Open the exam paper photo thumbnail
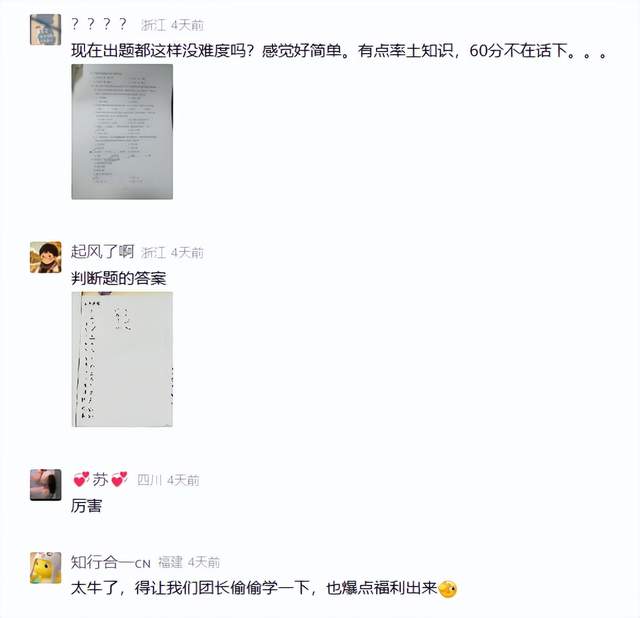640x618 pixels. (x=122, y=132)
